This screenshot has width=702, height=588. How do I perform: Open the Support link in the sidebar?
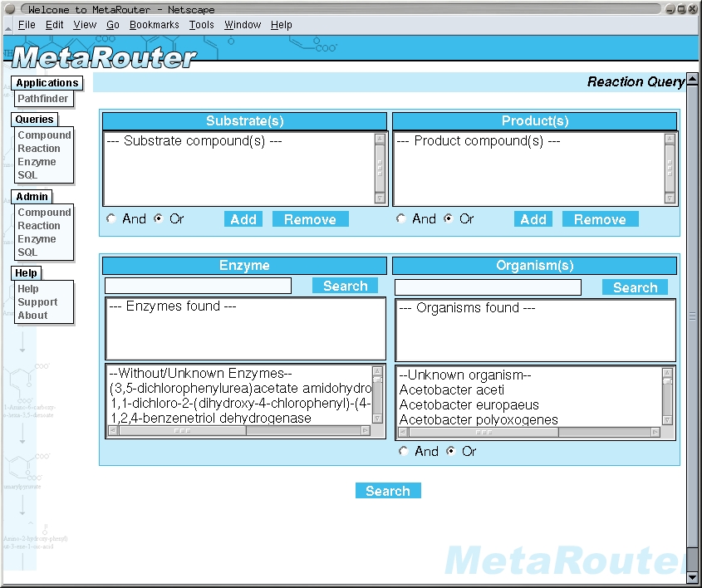point(37,302)
